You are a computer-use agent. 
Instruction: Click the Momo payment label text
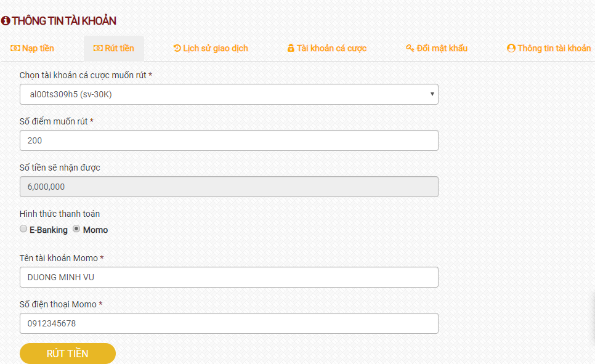click(95, 230)
